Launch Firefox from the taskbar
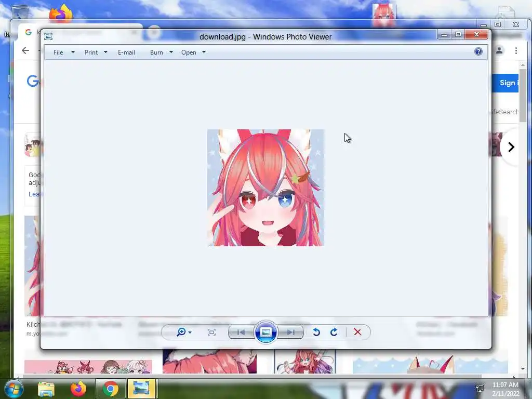Image resolution: width=532 pixels, height=399 pixels. pyautogui.click(x=78, y=389)
